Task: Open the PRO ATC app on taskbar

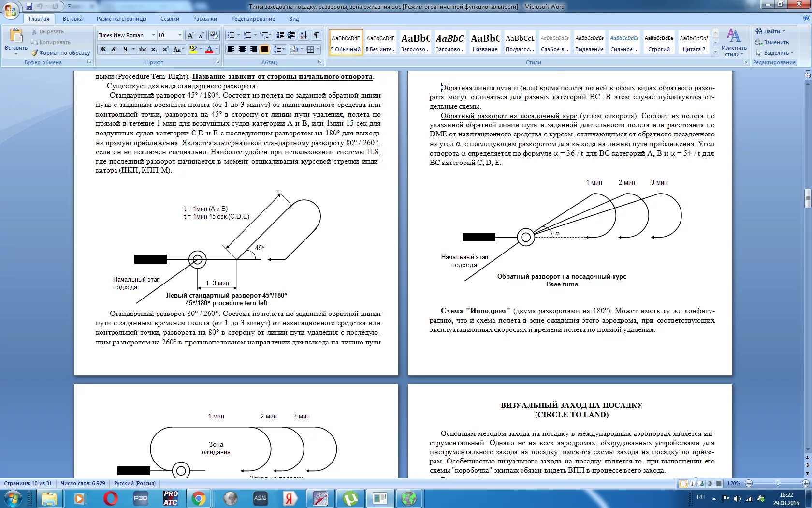Action: 170,498
